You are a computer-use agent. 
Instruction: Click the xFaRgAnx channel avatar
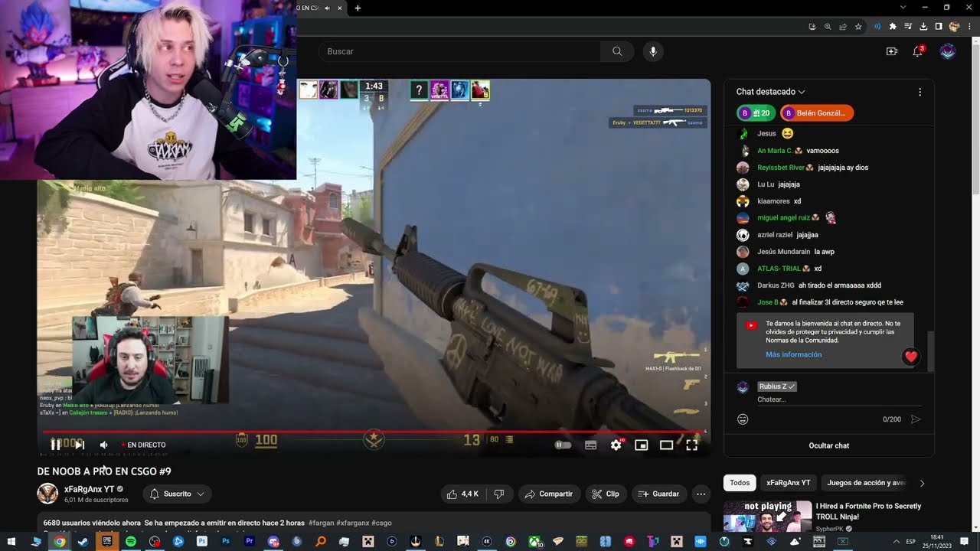pyautogui.click(x=47, y=494)
